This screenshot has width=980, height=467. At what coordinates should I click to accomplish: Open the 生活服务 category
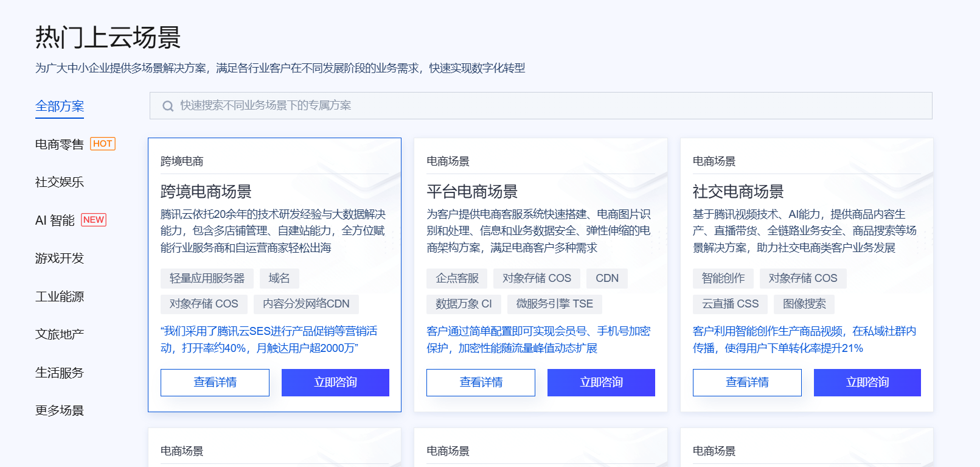click(x=60, y=373)
